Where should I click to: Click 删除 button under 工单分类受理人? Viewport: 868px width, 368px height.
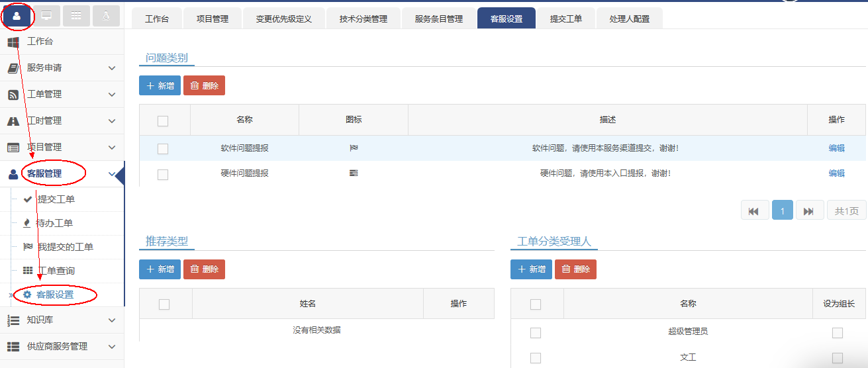(x=575, y=269)
